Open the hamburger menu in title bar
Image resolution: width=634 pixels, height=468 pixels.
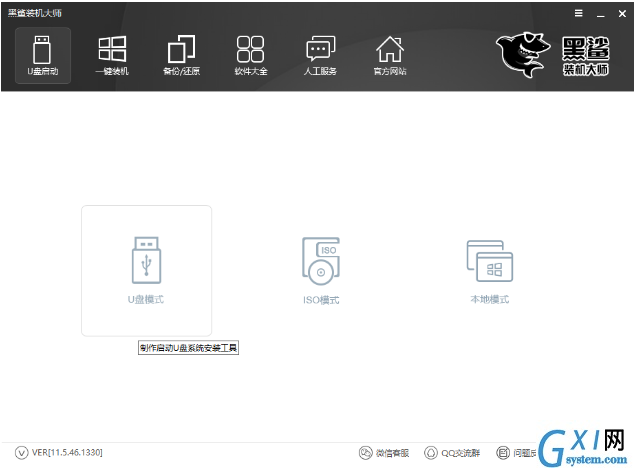(579, 13)
